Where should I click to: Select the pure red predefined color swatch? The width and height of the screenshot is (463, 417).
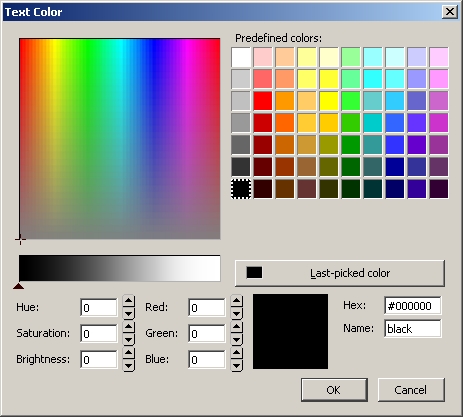pos(263,101)
